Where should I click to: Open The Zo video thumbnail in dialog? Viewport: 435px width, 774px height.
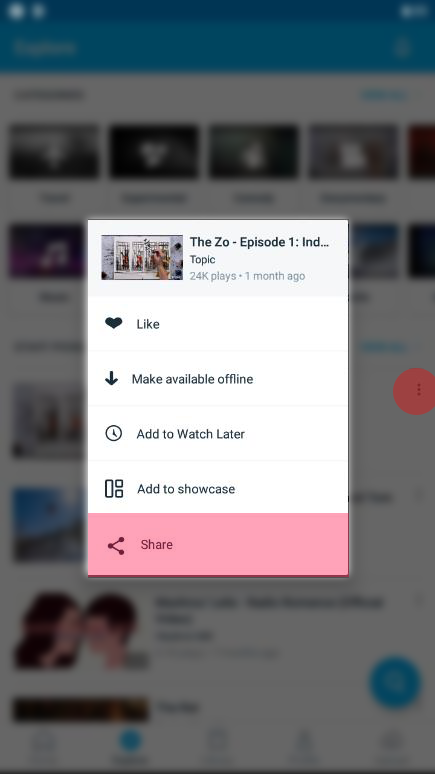tap(142, 257)
